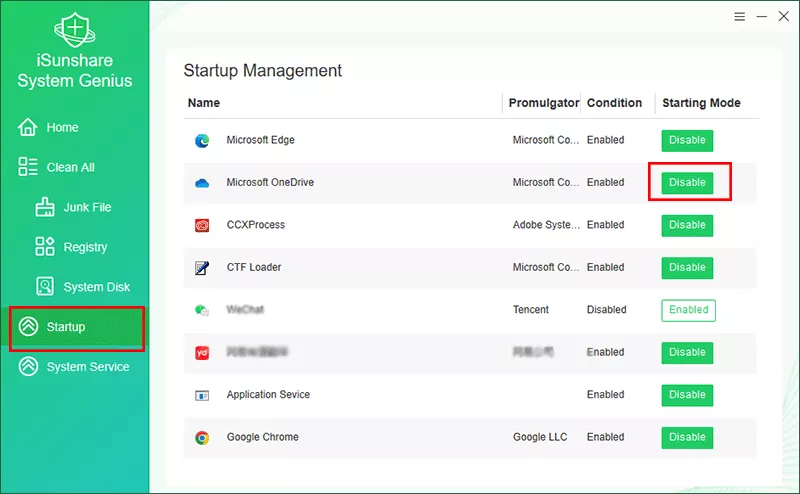The height and width of the screenshot is (494, 800).
Task: Click Google Chrome's Enabled condition cell
Action: 605,437
